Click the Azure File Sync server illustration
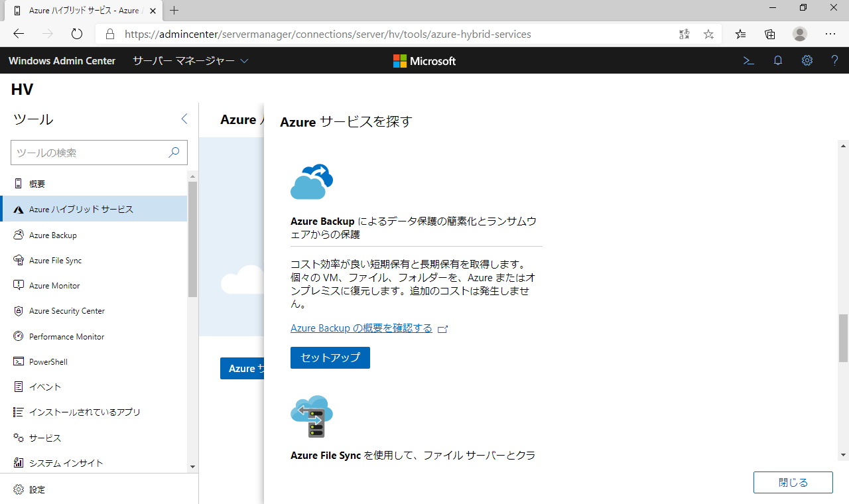This screenshot has width=849, height=504. [x=312, y=416]
